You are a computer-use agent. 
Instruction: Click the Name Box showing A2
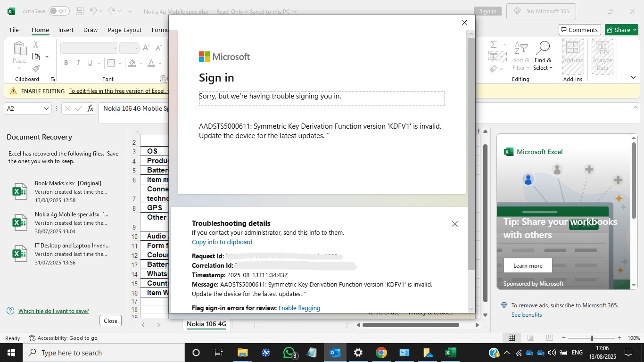click(x=24, y=108)
